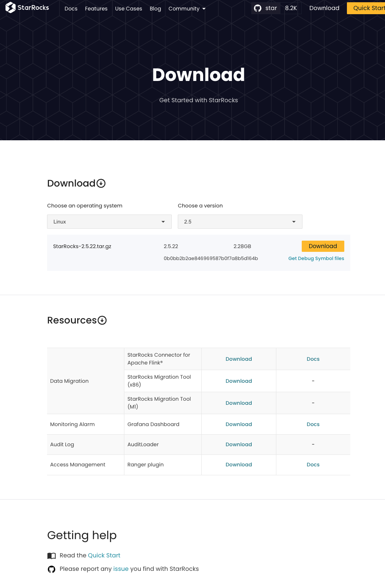This screenshot has height=588, width=385.
Task: Open Docs for the Ranger plugin
Action: [x=313, y=465]
